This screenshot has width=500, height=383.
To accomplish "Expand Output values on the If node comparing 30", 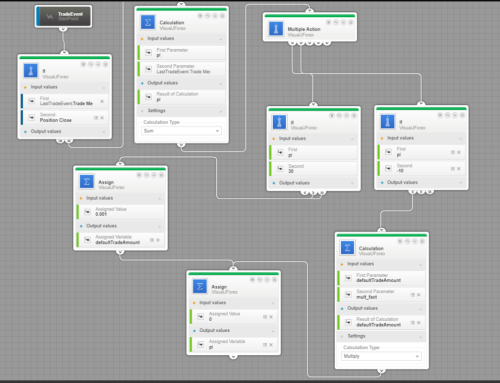I will (352, 183).
